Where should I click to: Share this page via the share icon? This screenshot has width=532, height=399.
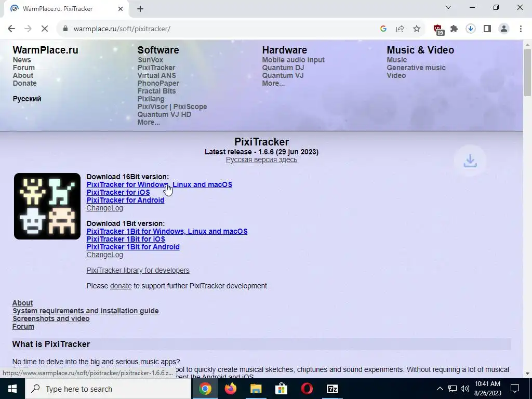pos(400,29)
